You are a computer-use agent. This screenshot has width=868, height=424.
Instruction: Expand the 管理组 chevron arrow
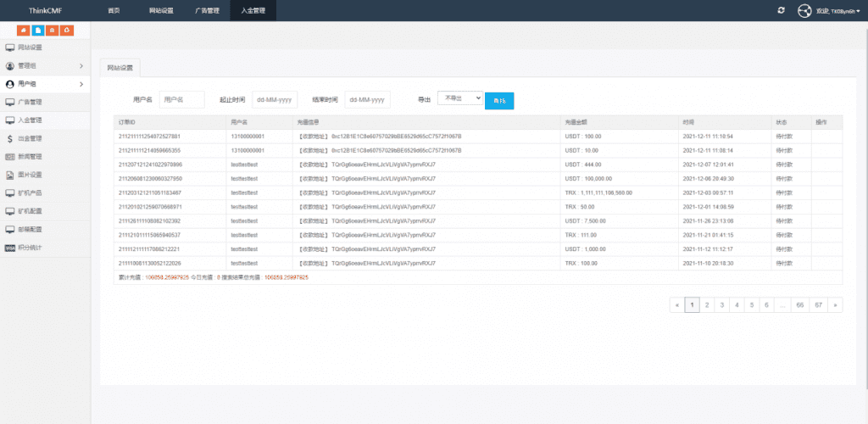pyautogui.click(x=81, y=66)
